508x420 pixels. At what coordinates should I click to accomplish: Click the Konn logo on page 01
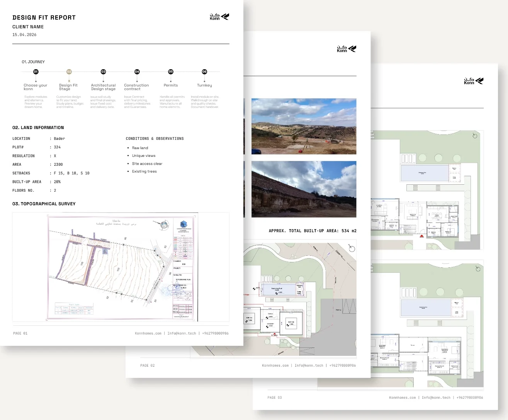click(219, 17)
